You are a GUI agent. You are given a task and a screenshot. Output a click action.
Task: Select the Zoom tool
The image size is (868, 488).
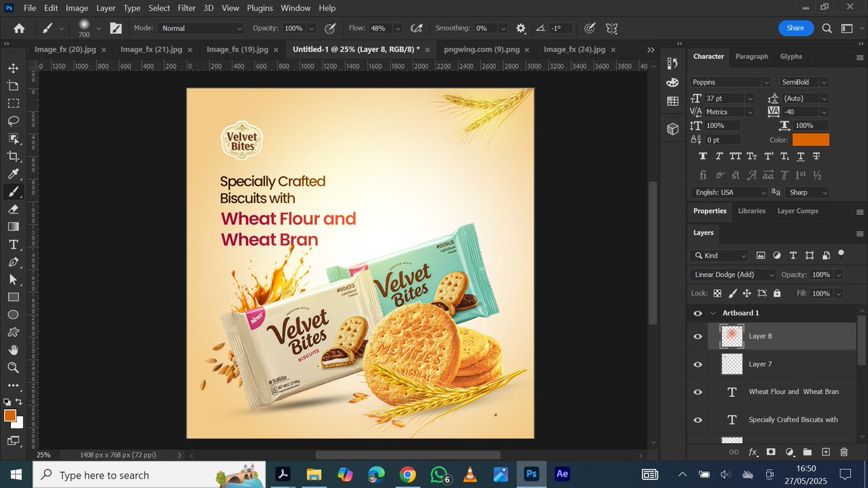pyautogui.click(x=13, y=367)
